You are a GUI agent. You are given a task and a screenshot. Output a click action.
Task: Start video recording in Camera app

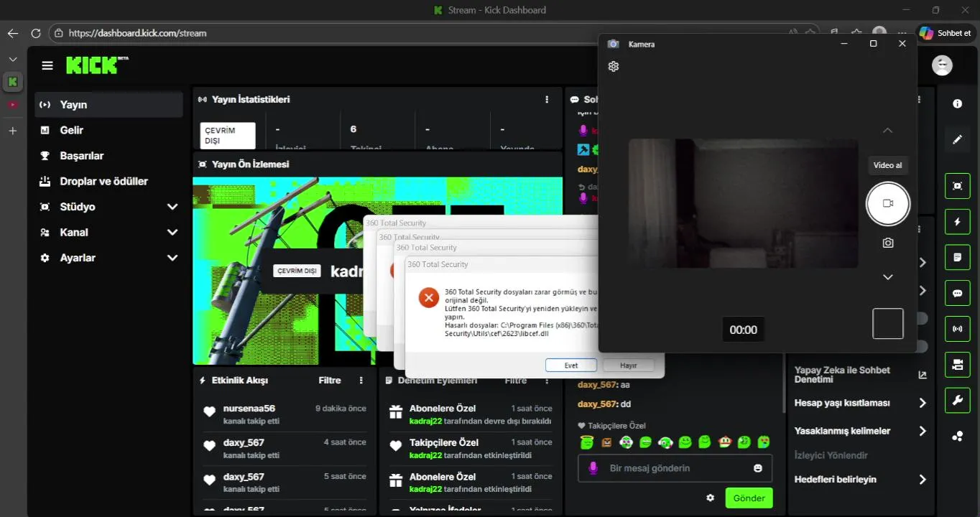(x=888, y=203)
